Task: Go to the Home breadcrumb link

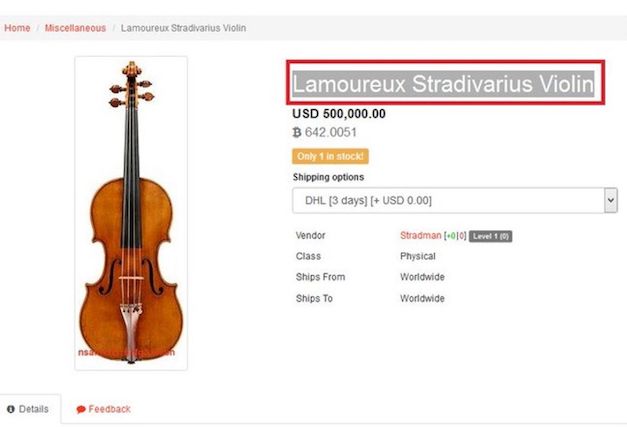Action: point(17,28)
